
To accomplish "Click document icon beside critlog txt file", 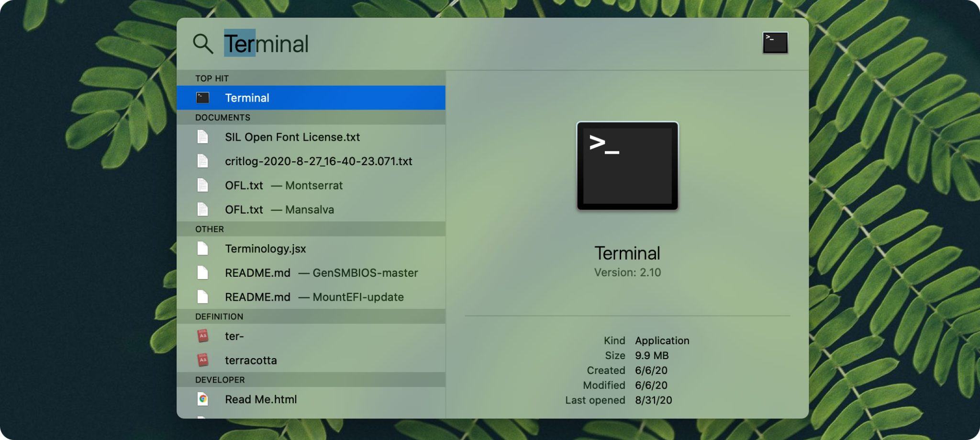I will [x=203, y=161].
